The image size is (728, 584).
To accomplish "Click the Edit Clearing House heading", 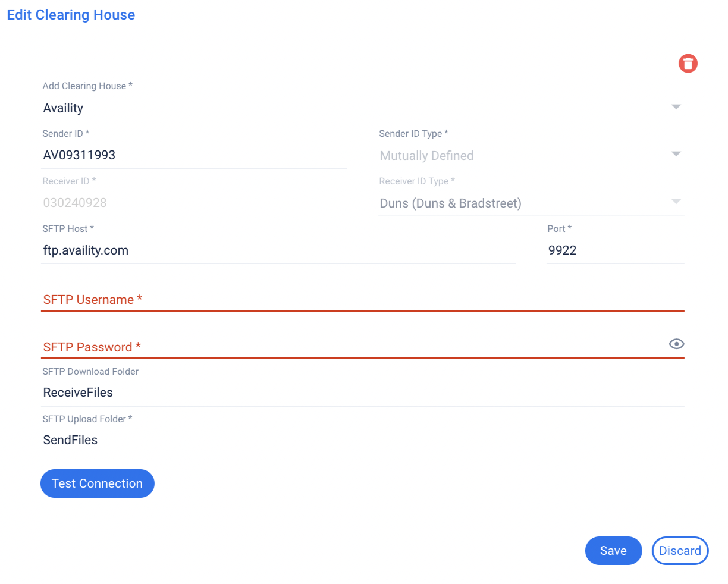I will coord(71,15).
